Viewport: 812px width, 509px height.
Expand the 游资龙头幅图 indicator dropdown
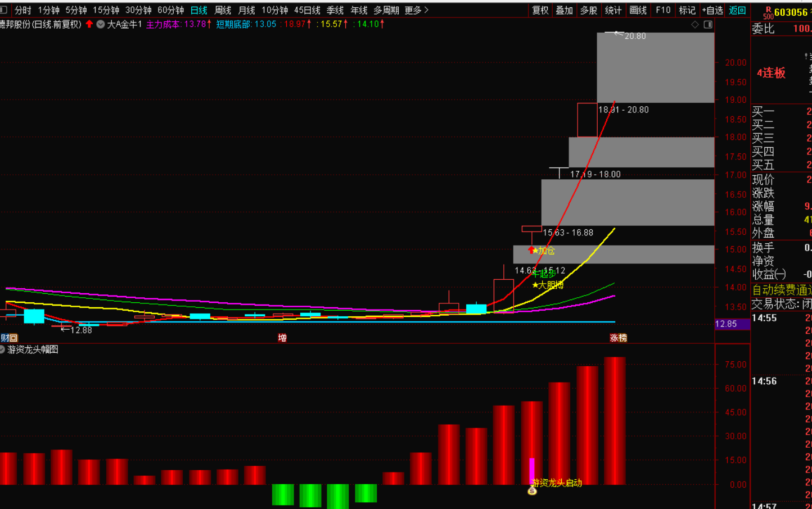click(x=2, y=349)
